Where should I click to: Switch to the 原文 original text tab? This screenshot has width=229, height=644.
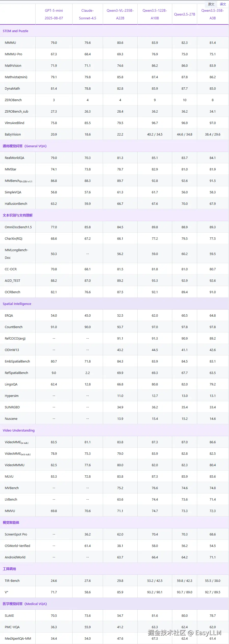(211, 4)
